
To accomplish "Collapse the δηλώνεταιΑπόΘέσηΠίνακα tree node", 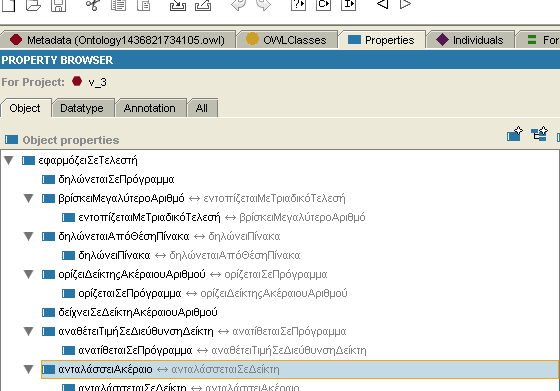I will (29, 236).
